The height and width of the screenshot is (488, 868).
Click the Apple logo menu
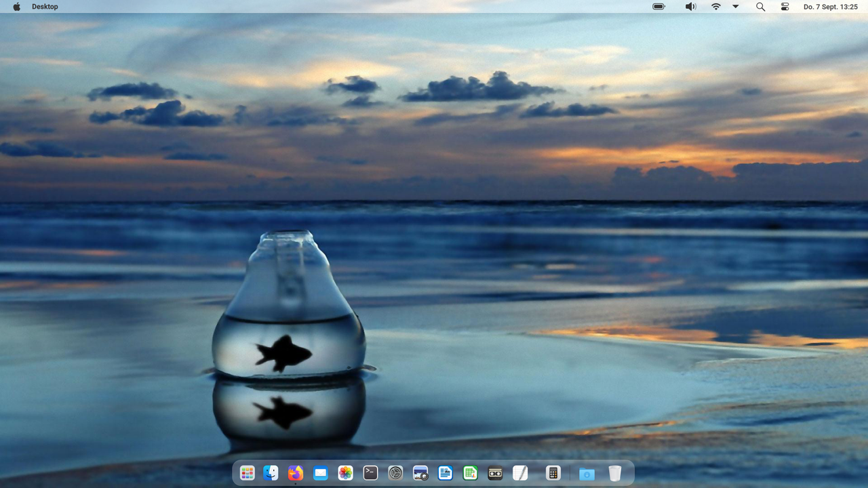17,6
